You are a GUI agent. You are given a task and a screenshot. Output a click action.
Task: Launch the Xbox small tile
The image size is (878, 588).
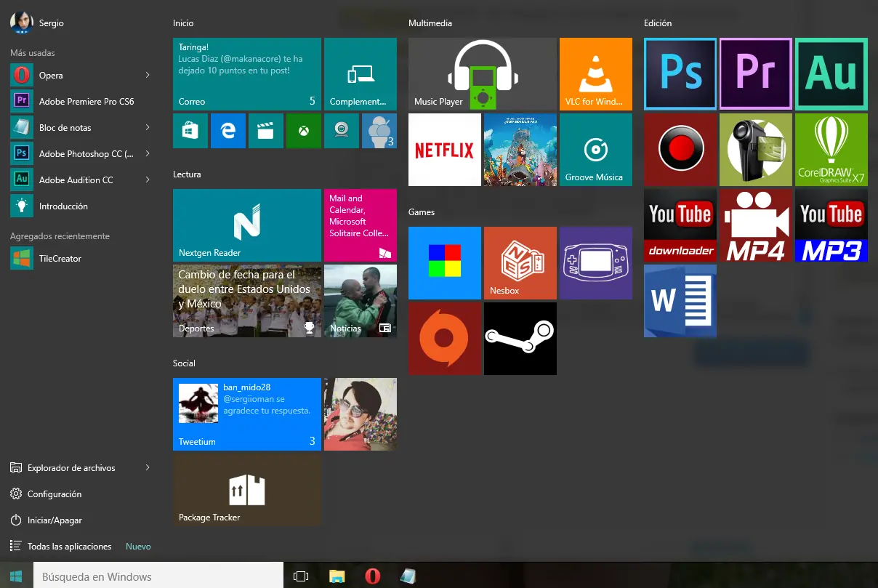coord(304,131)
